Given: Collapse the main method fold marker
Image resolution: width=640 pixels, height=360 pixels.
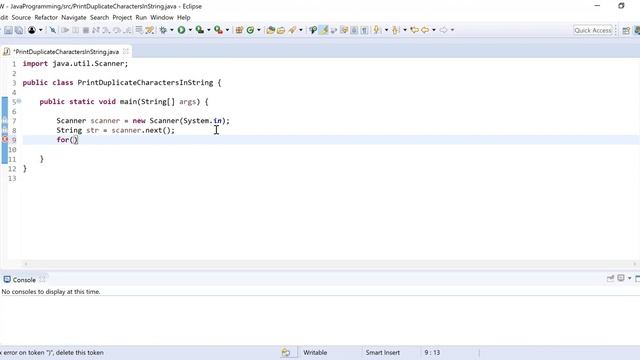Looking at the screenshot, I should tap(19, 101).
